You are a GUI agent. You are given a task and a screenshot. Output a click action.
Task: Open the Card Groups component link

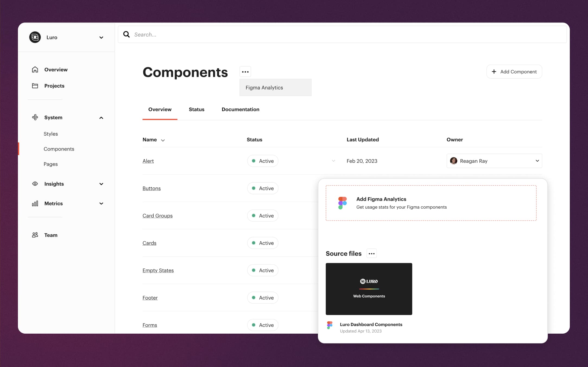(x=157, y=216)
